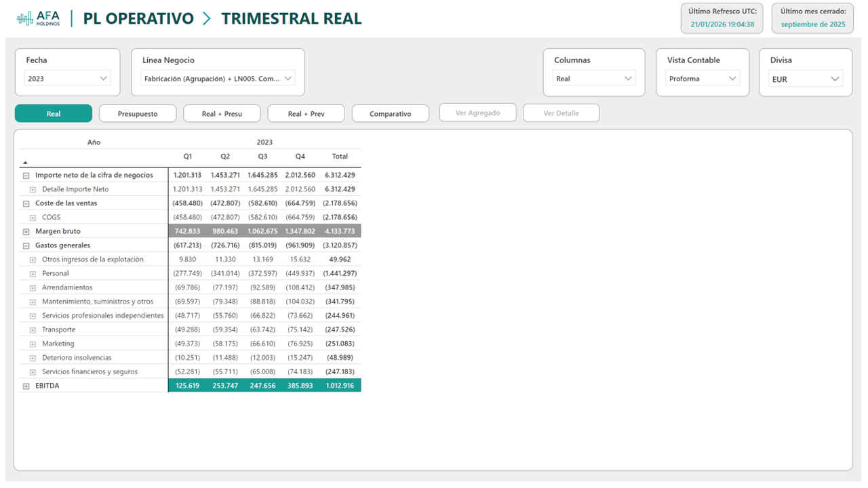Expand the COGS row
This screenshot has height=488, width=868.
(x=33, y=218)
